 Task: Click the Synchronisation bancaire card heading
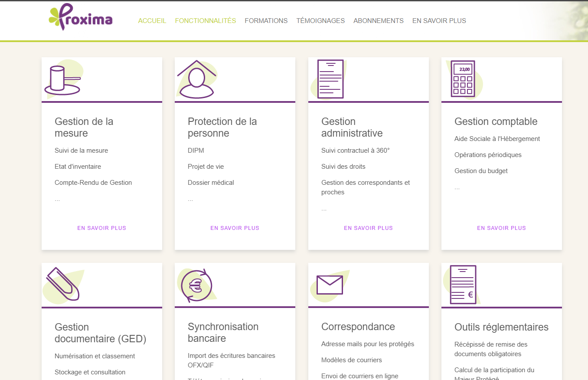223,332
